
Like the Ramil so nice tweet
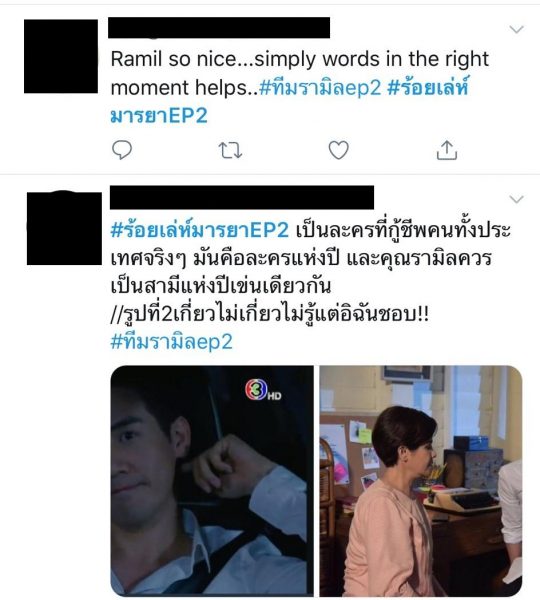pyautogui.click(x=339, y=150)
